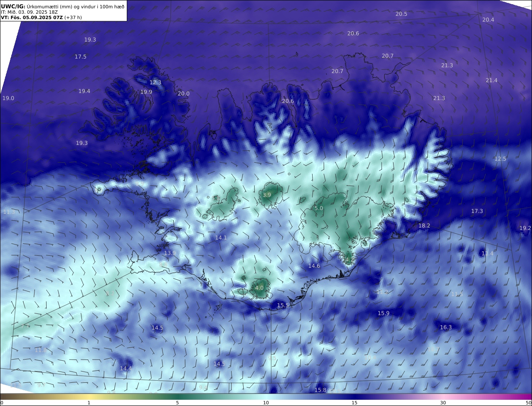
Task: Click the value label 16.3 on the map
Action: 446,328
